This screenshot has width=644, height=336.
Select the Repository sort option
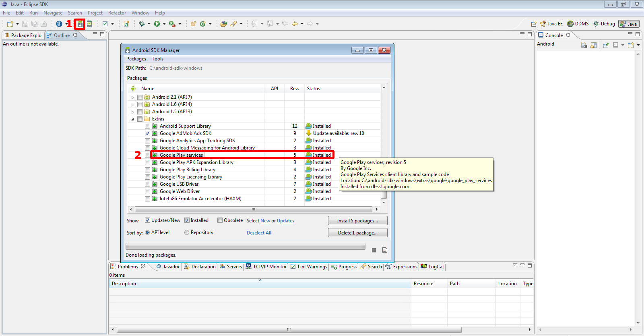187,232
